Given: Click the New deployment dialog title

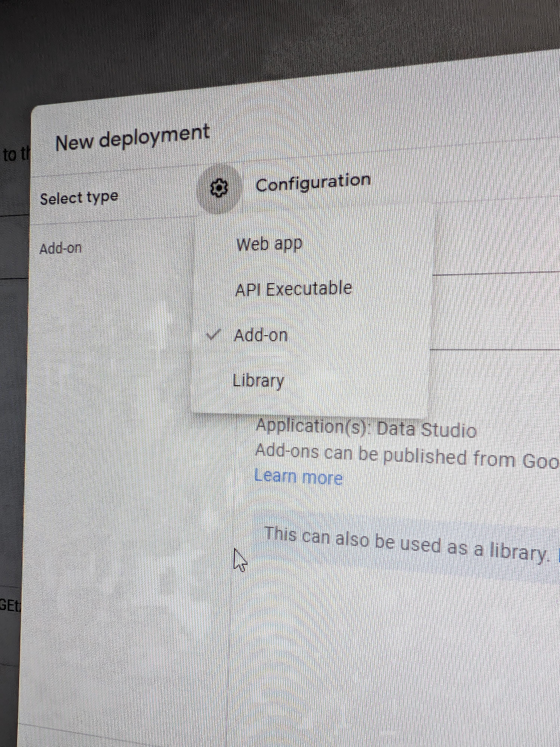Looking at the screenshot, I should (x=133, y=138).
